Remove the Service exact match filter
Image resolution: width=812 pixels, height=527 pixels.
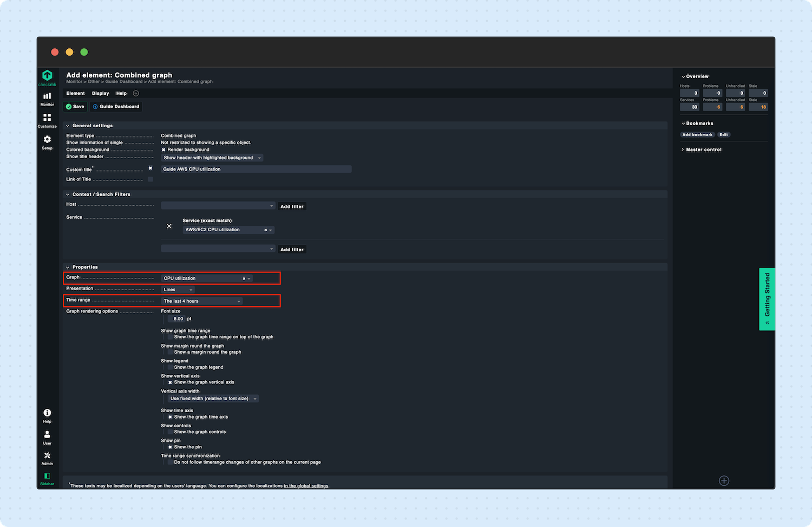169,226
